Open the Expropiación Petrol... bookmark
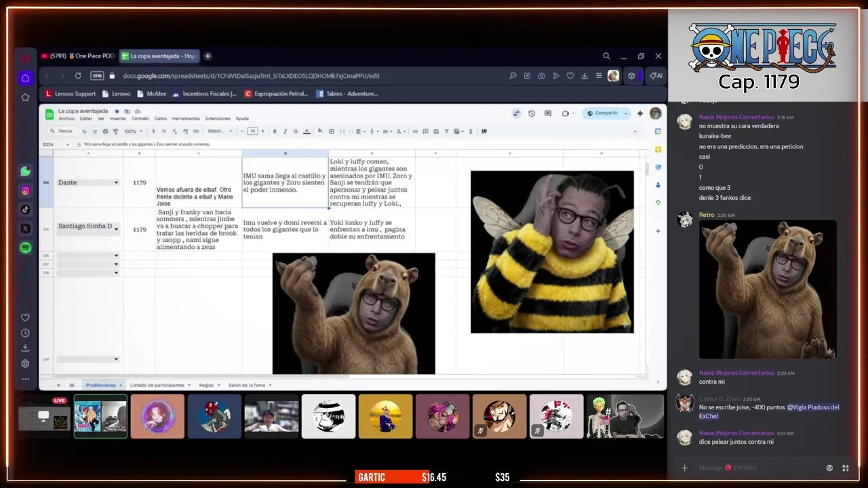The height and width of the screenshot is (488, 868). click(x=277, y=94)
